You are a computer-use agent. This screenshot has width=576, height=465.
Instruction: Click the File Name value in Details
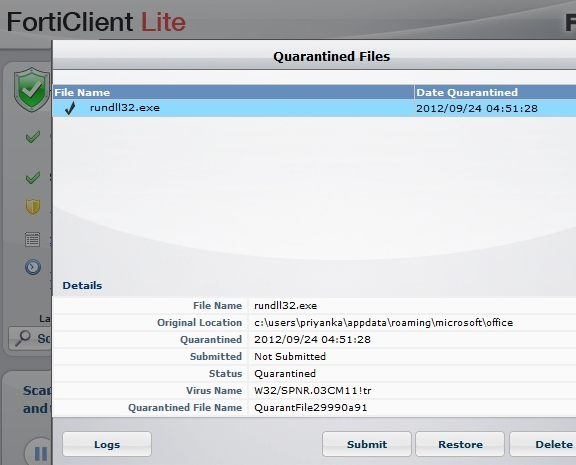[285, 306]
